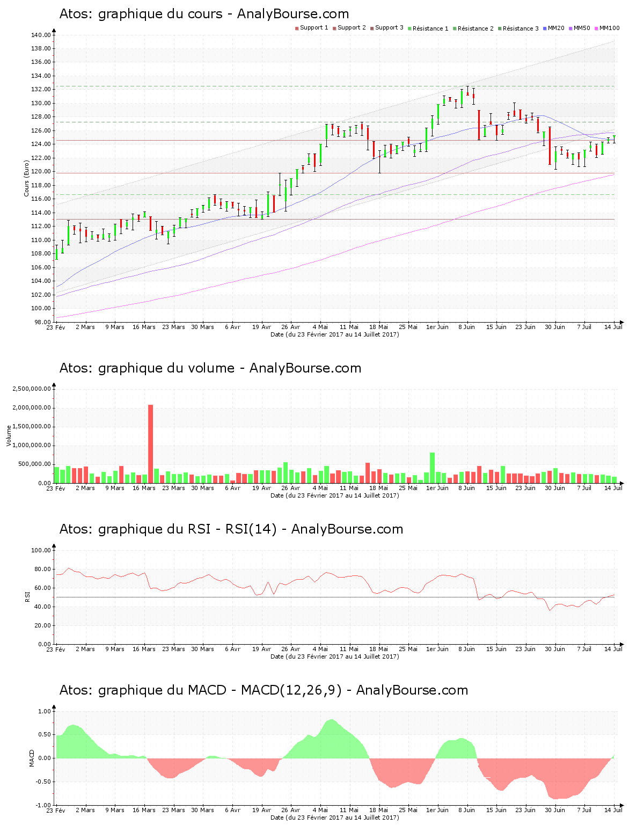Click the AnalyBourse.com link in volume title

(304, 369)
